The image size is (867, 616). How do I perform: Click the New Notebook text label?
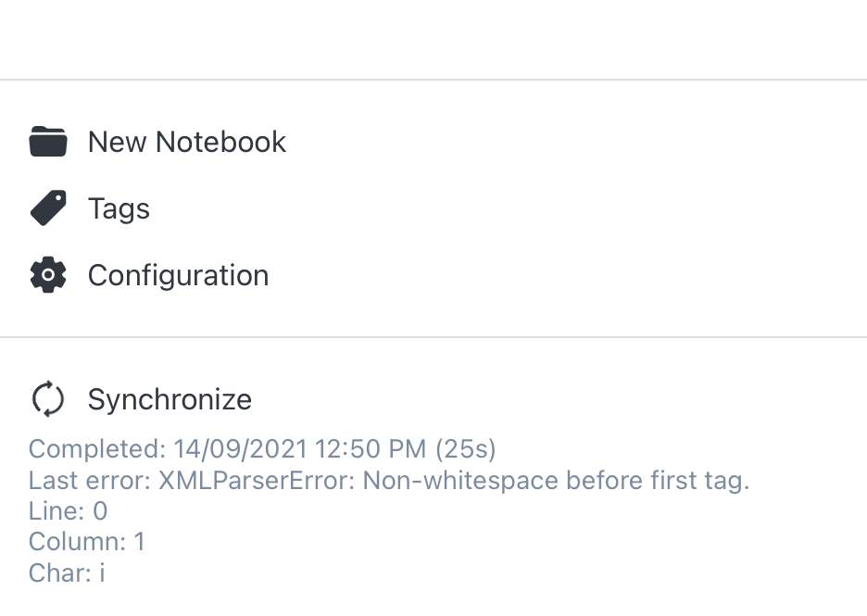(186, 141)
